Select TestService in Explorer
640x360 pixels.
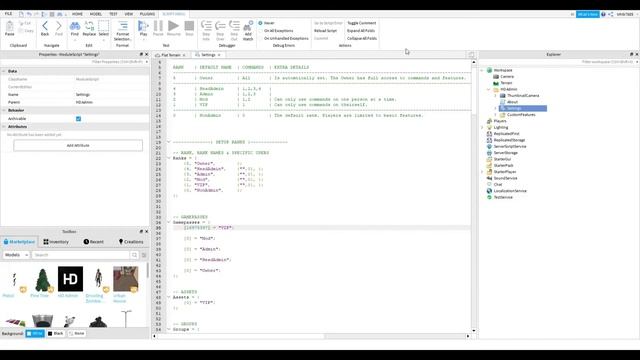tap(503, 197)
